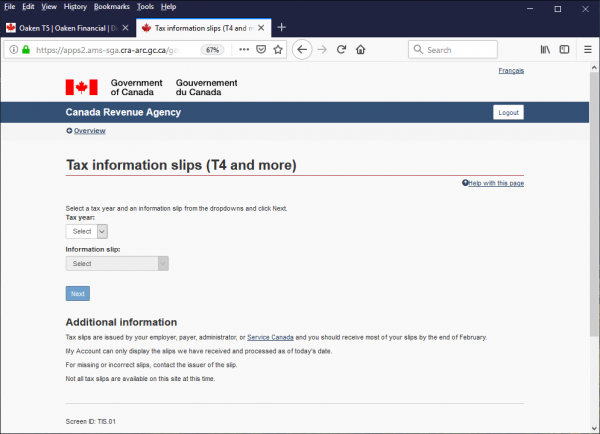The width and height of the screenshot is (600, 434).
Task: Bookmark this page with the star icon
Action: [278, 49]
